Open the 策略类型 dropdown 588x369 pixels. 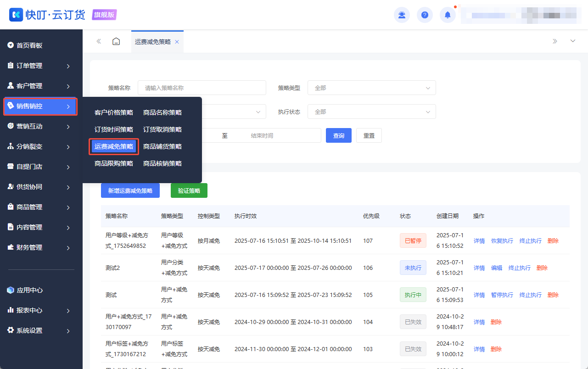point(372,88)
